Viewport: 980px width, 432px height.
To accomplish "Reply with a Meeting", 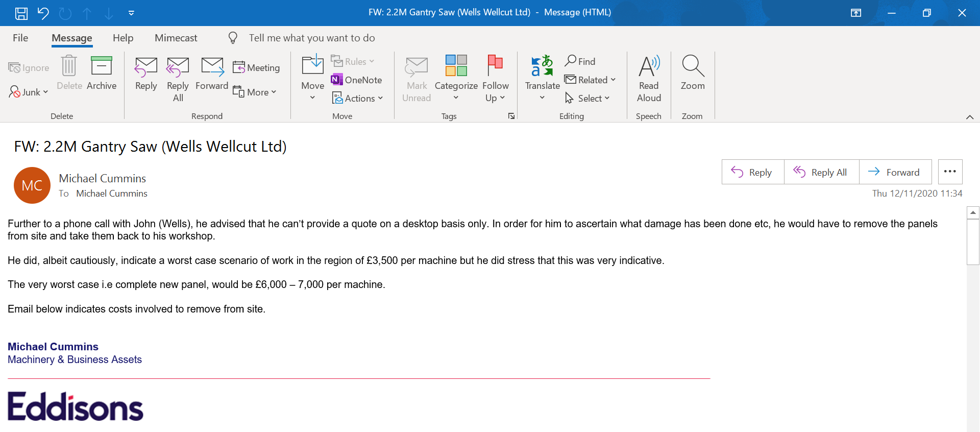I will [x=256, y=67].
